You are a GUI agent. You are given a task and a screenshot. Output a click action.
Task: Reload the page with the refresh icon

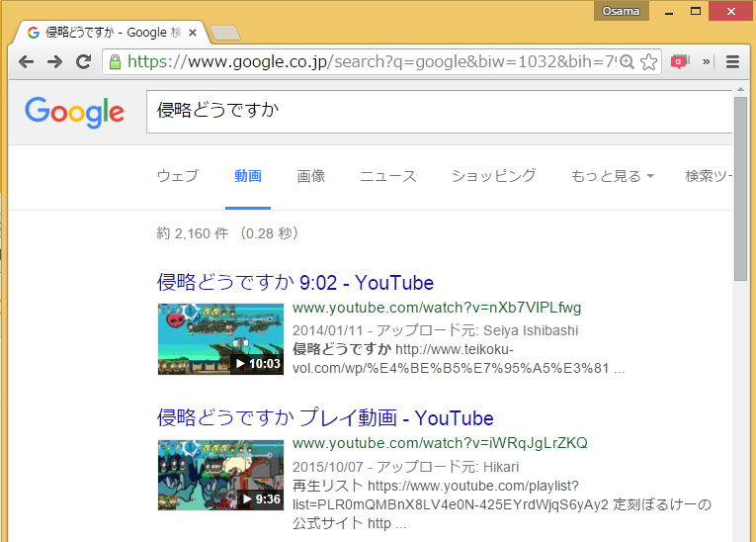[x=84, y=61]
